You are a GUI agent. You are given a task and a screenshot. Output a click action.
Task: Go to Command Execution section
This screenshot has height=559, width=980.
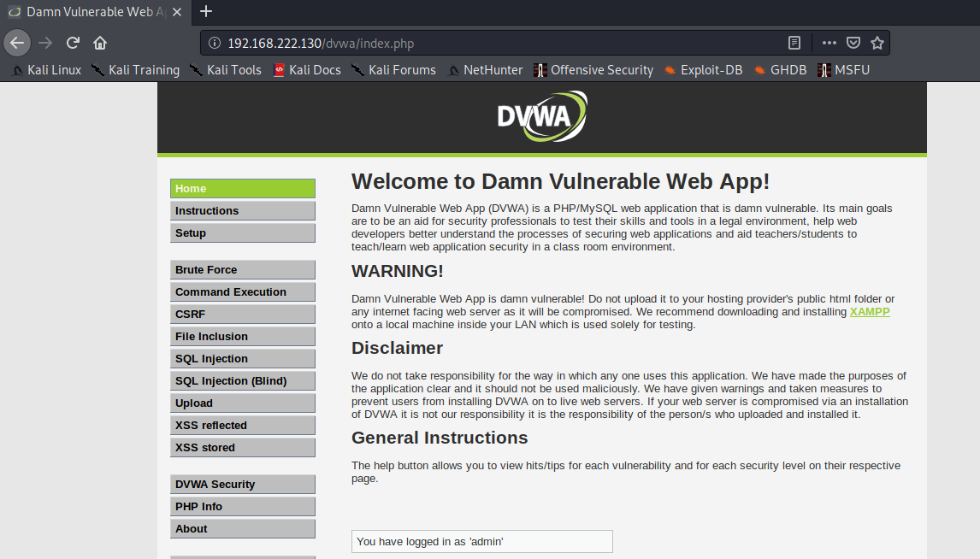(x=243, y=291)
